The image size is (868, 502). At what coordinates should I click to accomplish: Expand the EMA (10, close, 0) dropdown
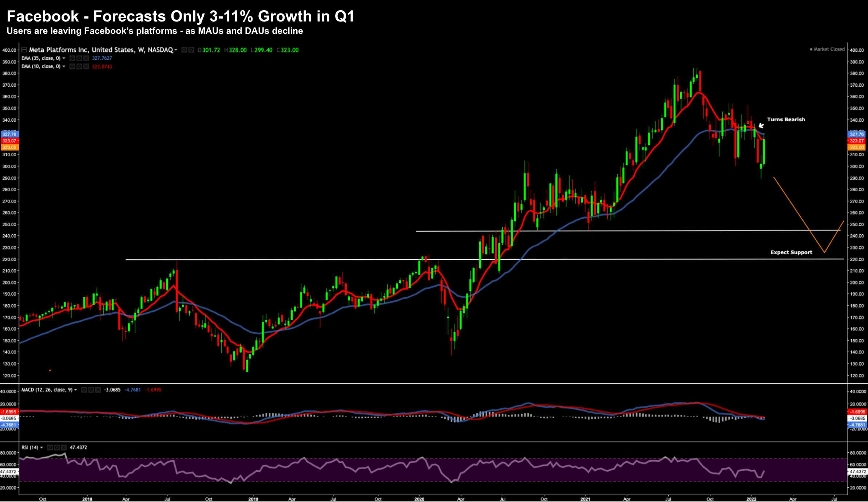click(64, 66)
